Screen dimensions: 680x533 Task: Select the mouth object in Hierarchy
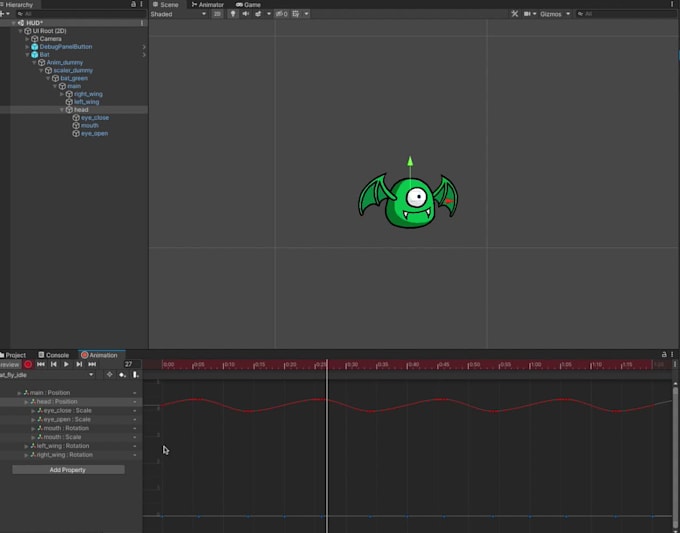pyautogui.click(x=89, y=125)
